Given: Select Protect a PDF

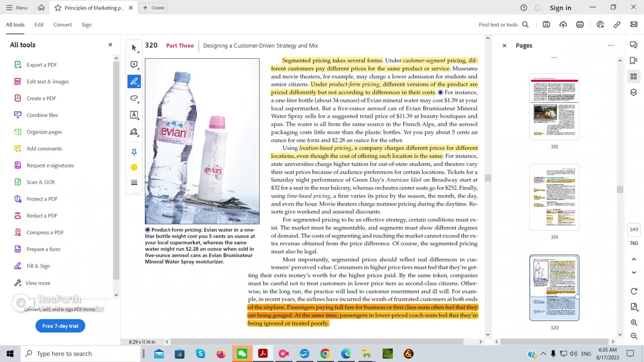Looking at the screenshot, I should (x=42, y=199).
